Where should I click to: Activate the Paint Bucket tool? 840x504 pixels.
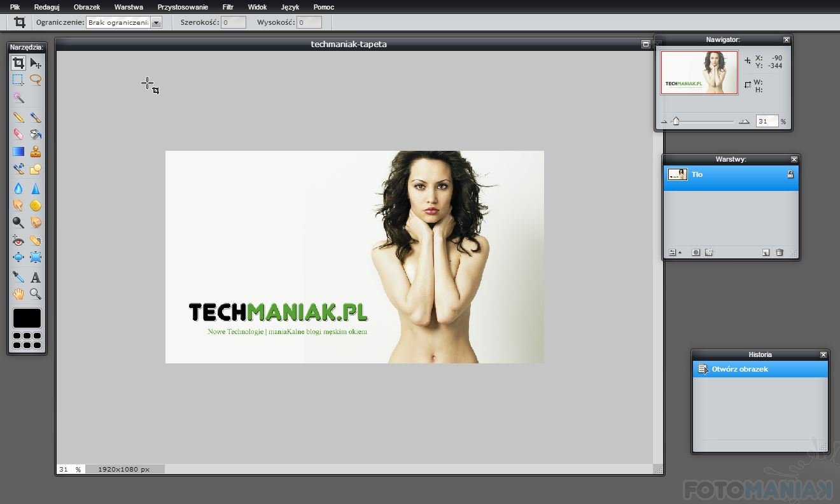pyautogui.click(x=36, y=134)
